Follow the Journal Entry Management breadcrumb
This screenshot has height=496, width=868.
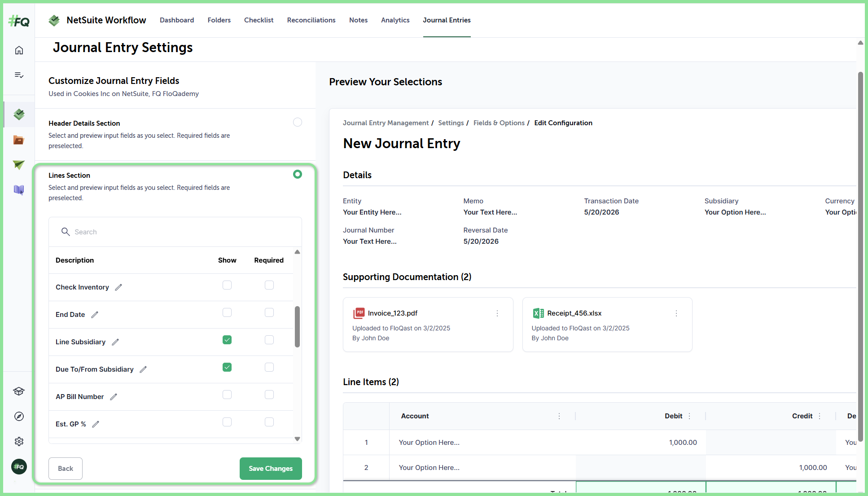[386, 123]
